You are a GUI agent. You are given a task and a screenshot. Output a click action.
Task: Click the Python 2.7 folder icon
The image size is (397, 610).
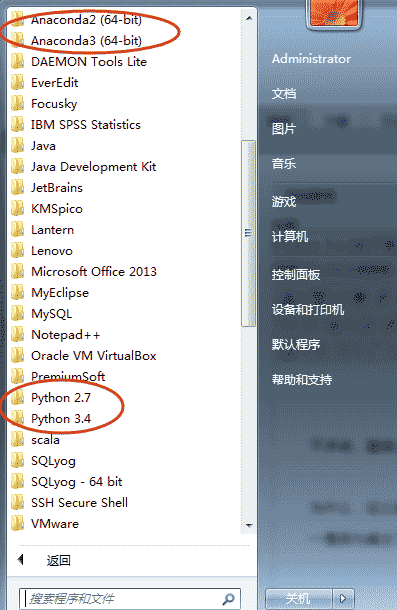point(18,398)
